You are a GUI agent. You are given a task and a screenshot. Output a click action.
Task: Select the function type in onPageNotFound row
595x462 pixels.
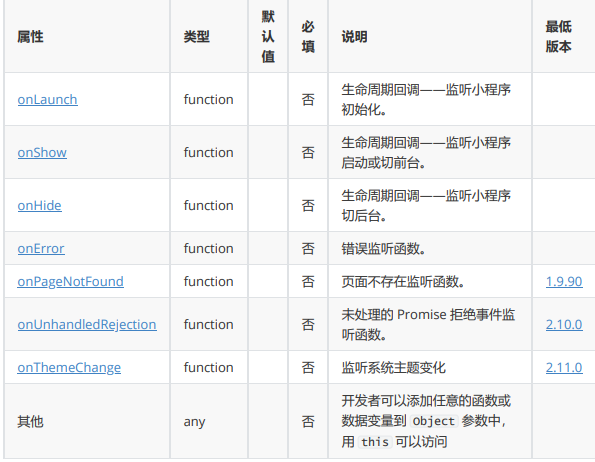tap(208, 281)
